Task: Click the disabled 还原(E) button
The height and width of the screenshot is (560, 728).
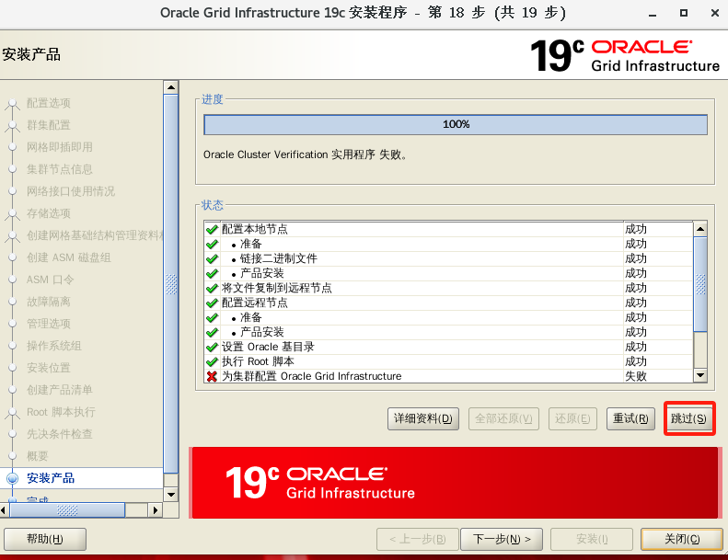Action: pos(572,418)
